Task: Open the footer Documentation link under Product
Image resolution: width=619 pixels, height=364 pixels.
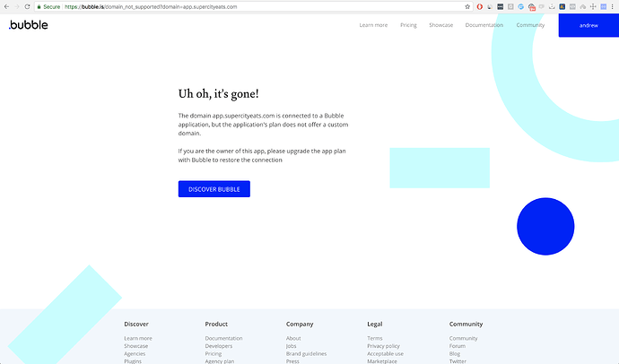Action: (223, 338)
